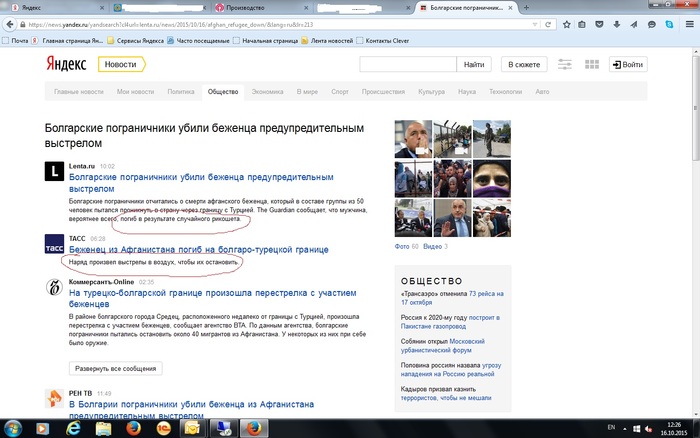
Task: Open the Фото 60 link
Action: (x=406, y=246)
